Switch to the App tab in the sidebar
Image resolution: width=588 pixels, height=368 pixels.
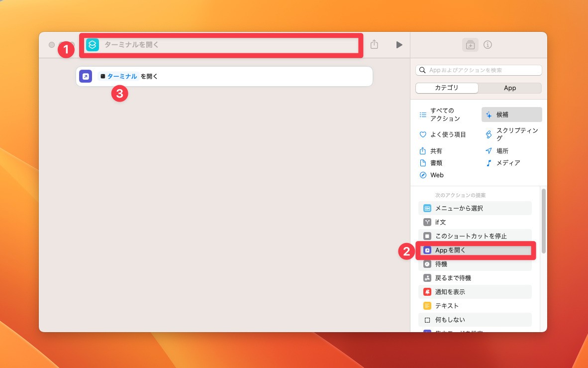[x=510, y=88]
